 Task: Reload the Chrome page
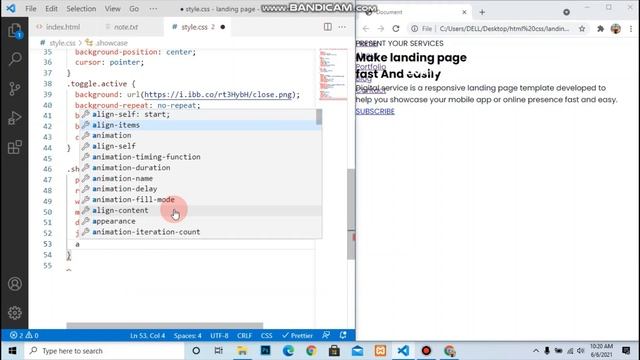(x=396, y=29)
